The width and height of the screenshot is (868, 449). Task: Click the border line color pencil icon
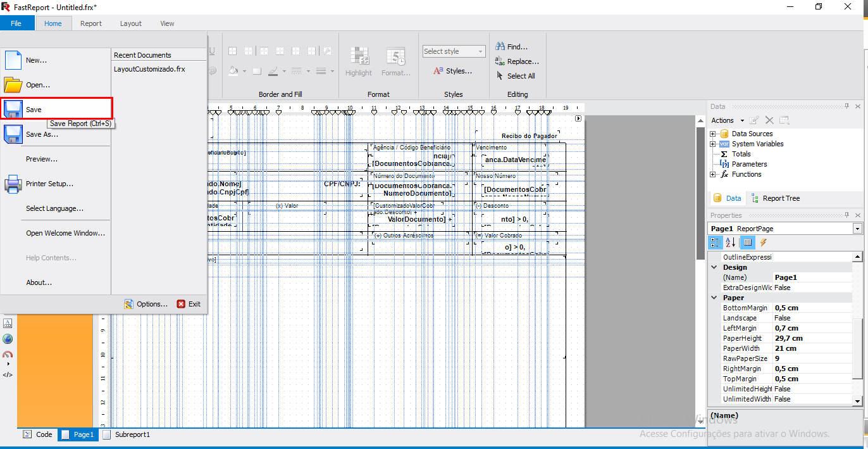point(273,71)
